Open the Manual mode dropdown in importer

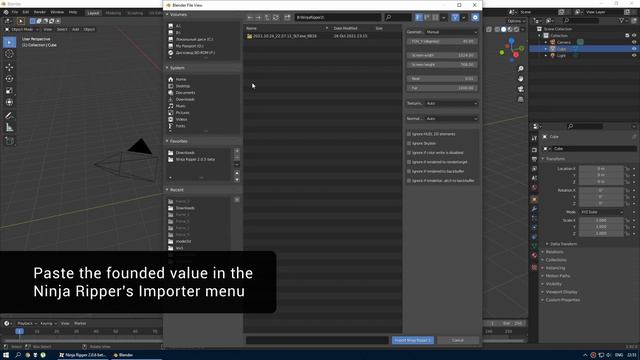click(x=451, y=32)
